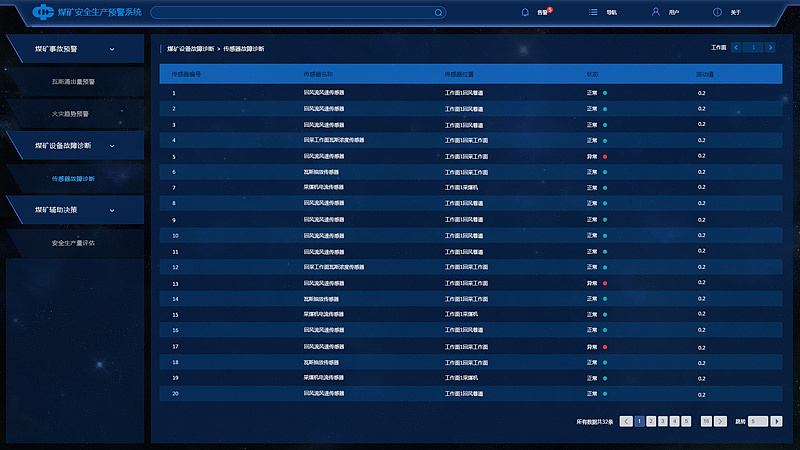Screen dimensions: 800x450
Task: Click the green status dot in row 10
Action: tap(605, 236)
